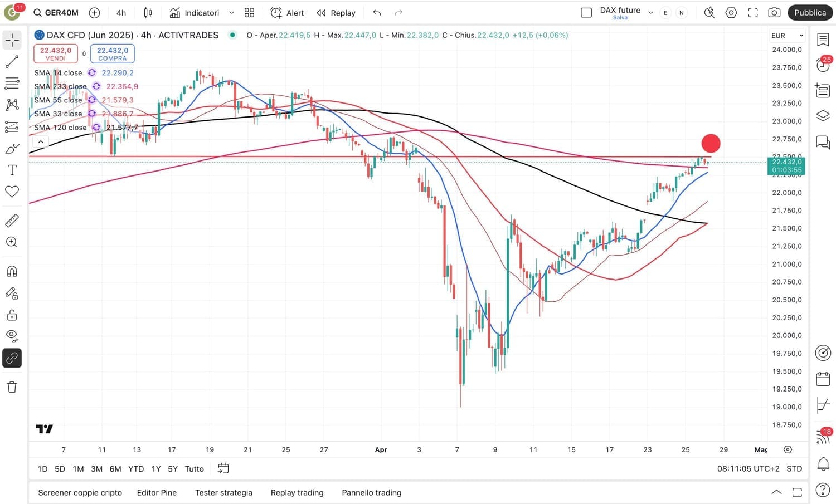Select the trend line drawing tool
Image resolution: width=836 pixels, height=504 pixels.
click(x=12, y=62)
